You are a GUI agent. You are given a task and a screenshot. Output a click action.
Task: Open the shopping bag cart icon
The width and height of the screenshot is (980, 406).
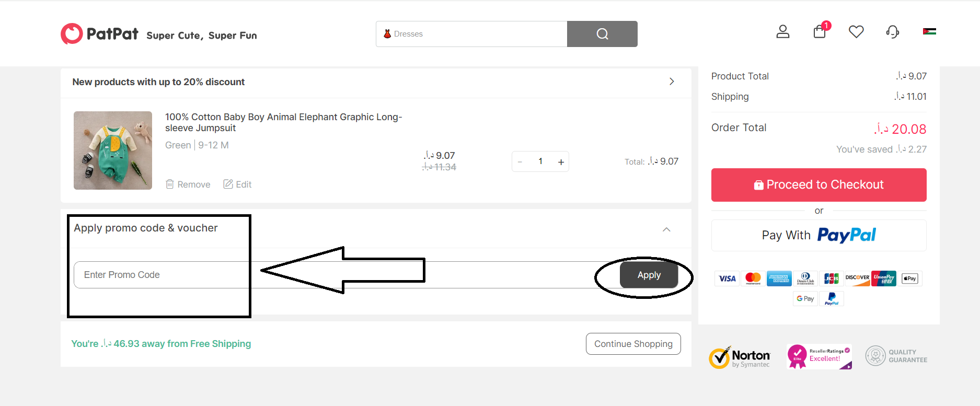820,32
